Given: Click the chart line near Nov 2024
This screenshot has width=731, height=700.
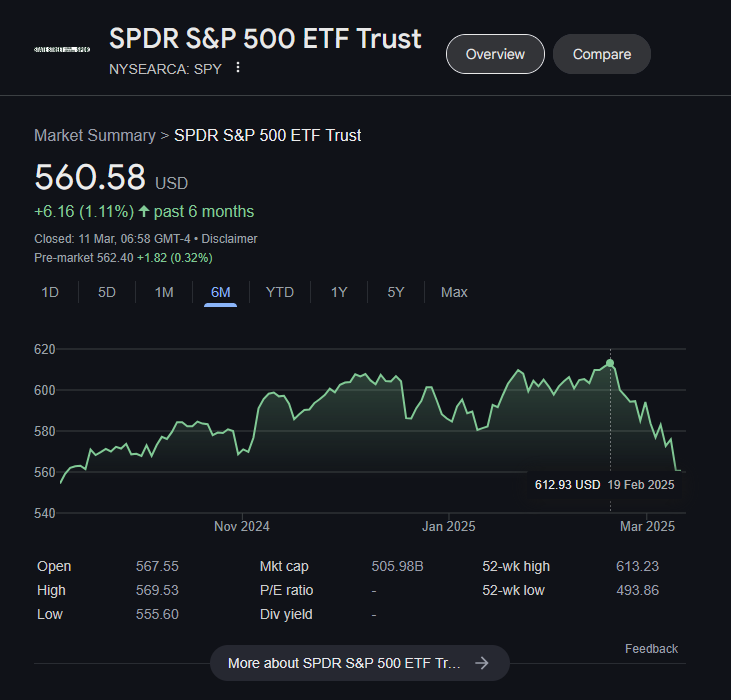Looking at the screenshot, I should 242,450.
